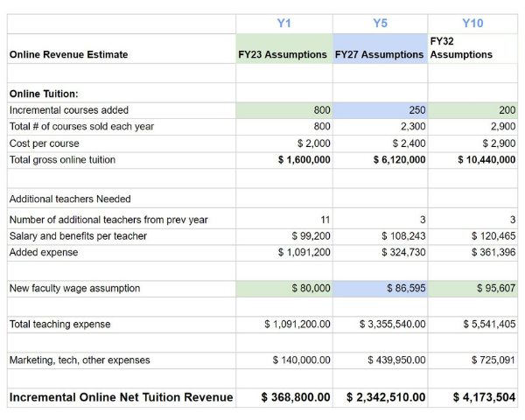This screenshot has height=420, width=525.
Task: Click the Y1 additional teachers value 11
Action: coord(283,220)
